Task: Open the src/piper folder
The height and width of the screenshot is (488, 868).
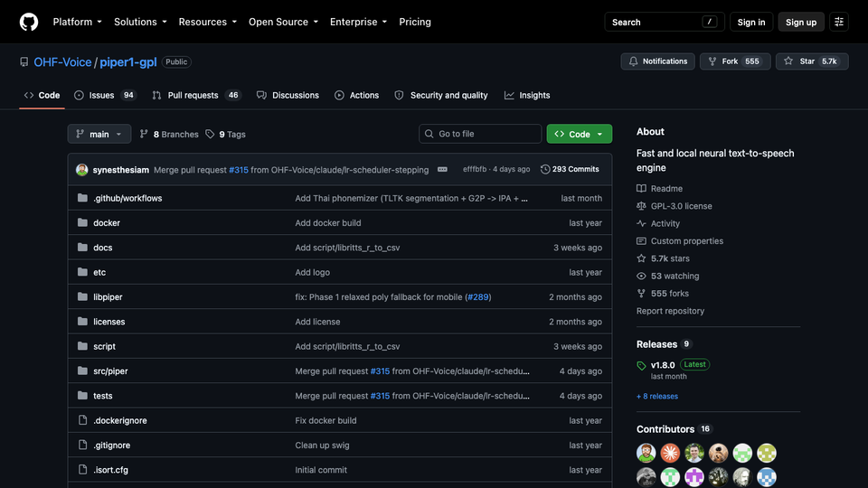Action: tap(110, 371)
